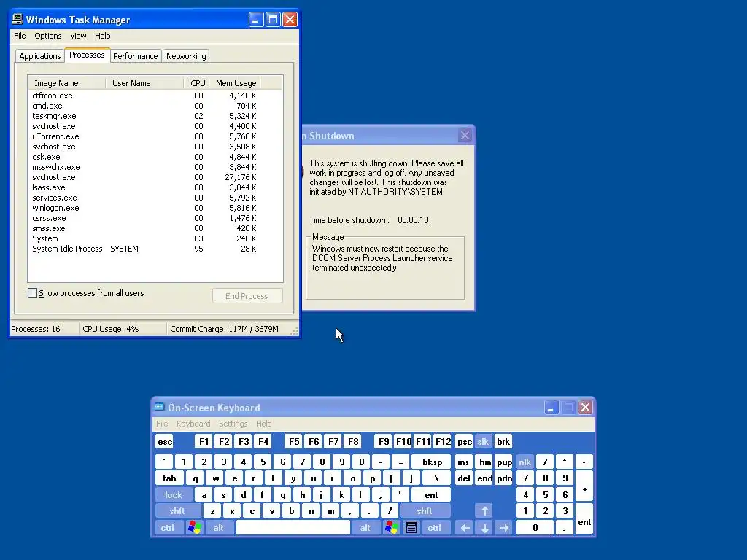The width and height of the screenshot is (747, 560).
Task: Toggle the left shft key
Action: 177,511
